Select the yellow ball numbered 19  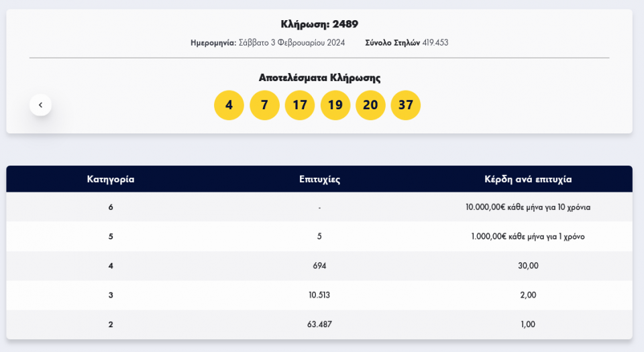[x=335, y=105]
